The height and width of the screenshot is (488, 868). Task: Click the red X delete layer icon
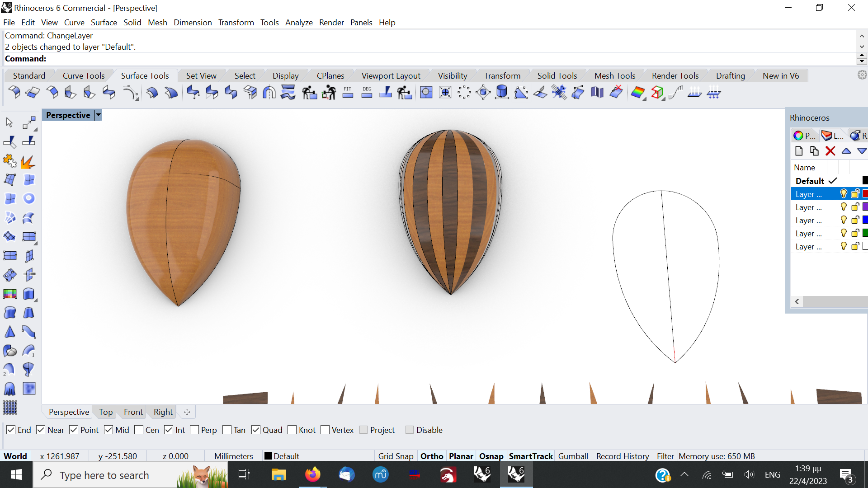click(x=830, y=151)
